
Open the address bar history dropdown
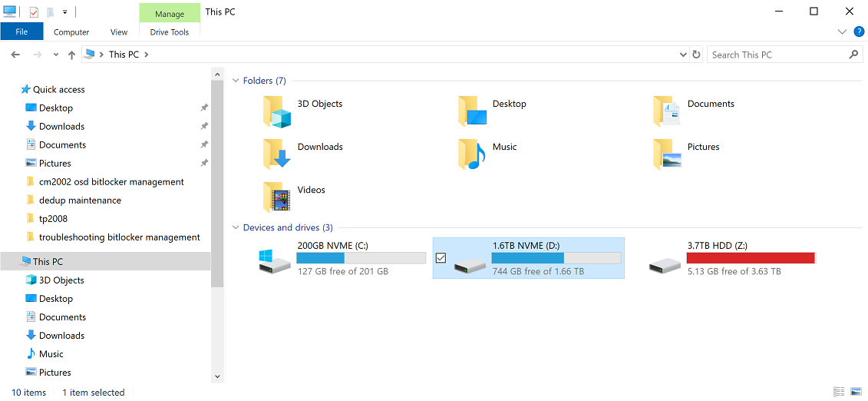683,55
